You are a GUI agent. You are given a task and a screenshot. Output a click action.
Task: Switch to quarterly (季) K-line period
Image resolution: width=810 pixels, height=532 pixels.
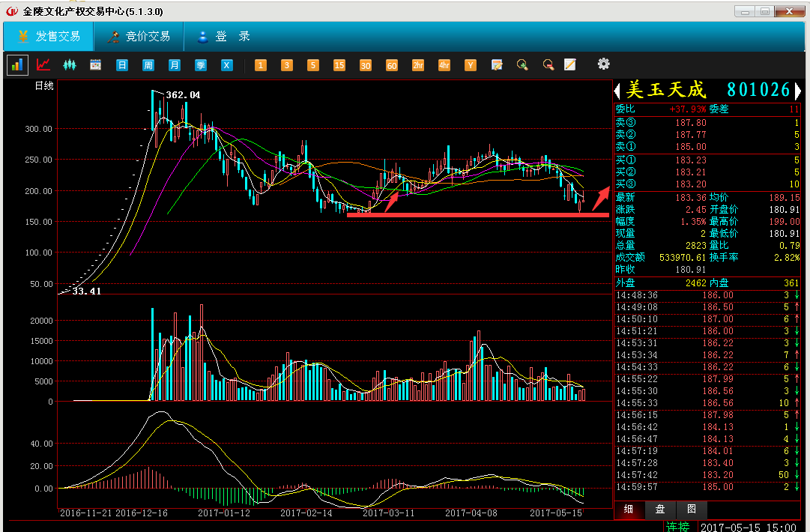(200, 65)
